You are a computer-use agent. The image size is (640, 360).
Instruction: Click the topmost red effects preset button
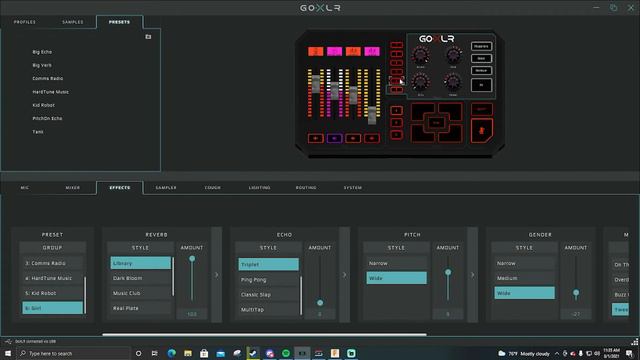396,45
